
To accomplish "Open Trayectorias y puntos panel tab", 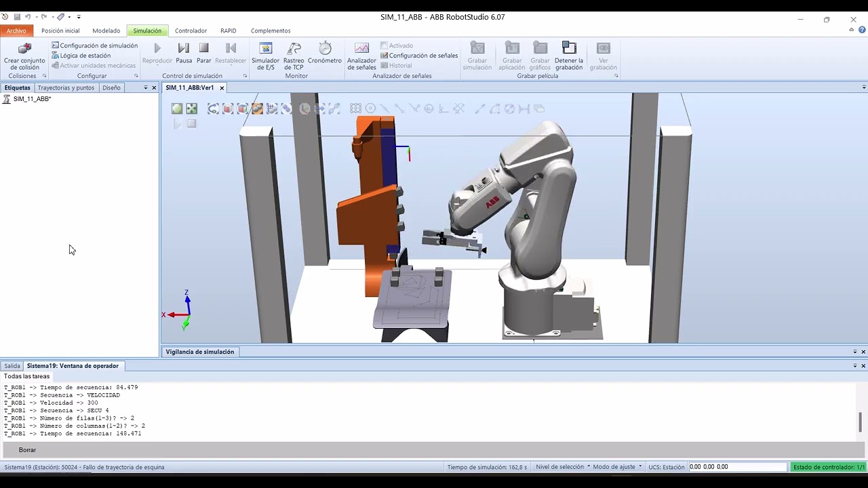I will tap(66, 87).
